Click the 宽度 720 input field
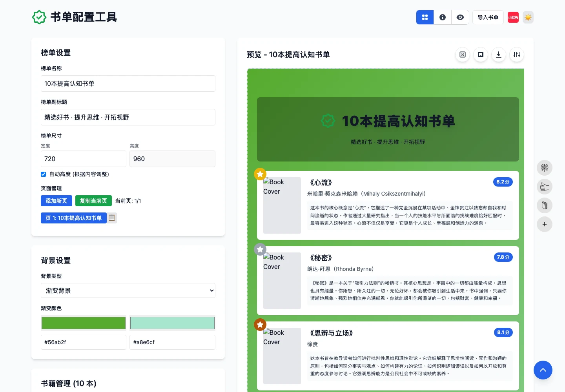The width and height of the screenshot is (565, 392). click(x=84, y=159)
